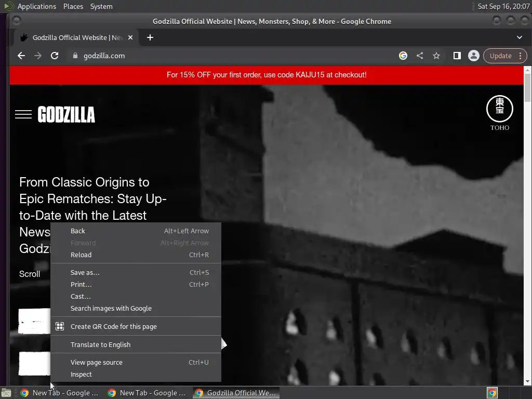Select the Godzilla Official Website browser tab
532x399 pixels.
76,37
